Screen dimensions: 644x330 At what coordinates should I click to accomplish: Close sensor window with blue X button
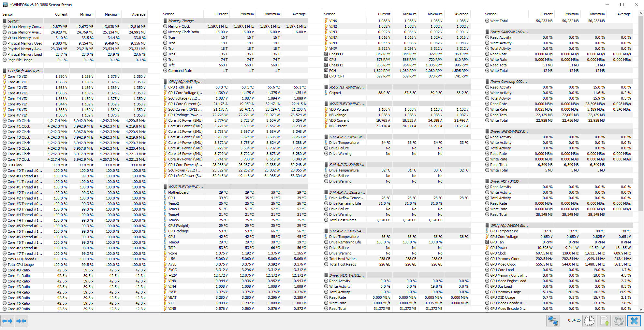634,321
